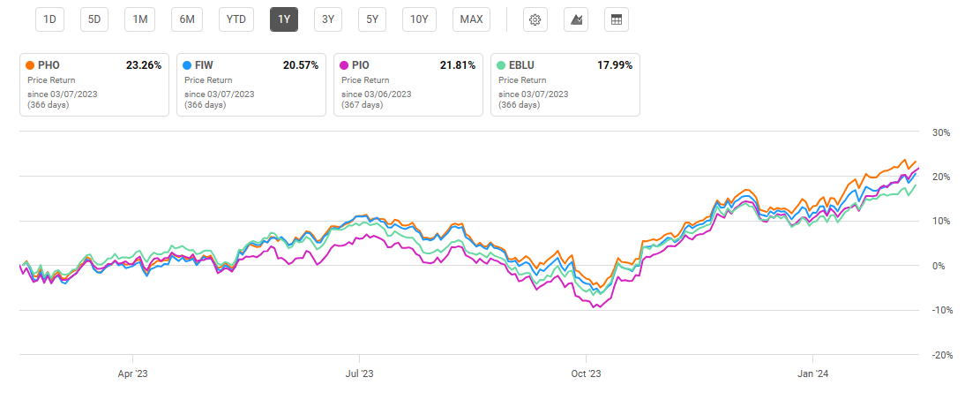Choose the 6M time range
The width and height of the screenshot is (980, 400).
pos(188,19)
